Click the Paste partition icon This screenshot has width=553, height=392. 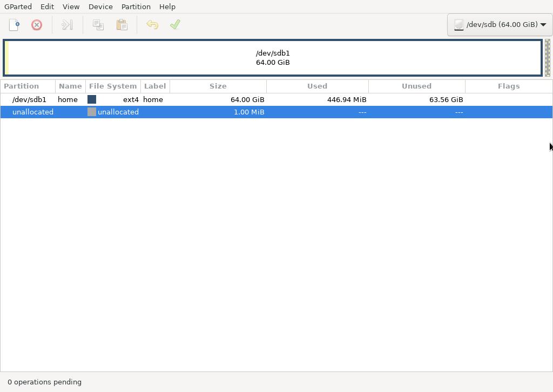[122, 25]
